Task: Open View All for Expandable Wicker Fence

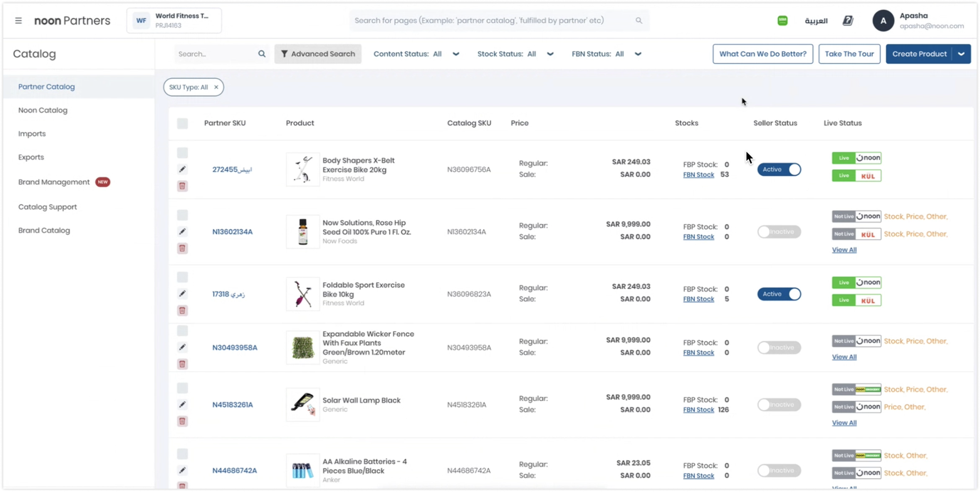Action: click(844, 357)
